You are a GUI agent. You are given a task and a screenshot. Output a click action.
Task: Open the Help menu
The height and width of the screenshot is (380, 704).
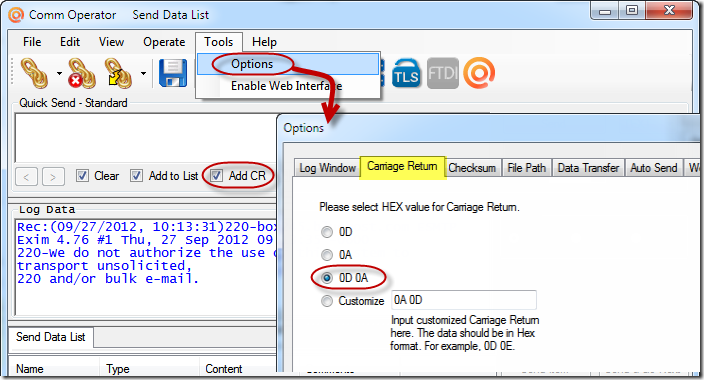(264, 42)
